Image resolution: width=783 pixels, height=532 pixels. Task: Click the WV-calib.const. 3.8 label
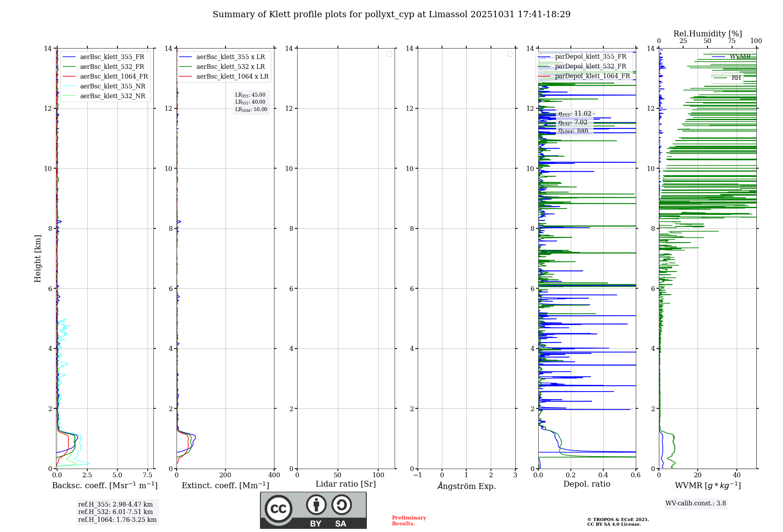tap(695, 503)
